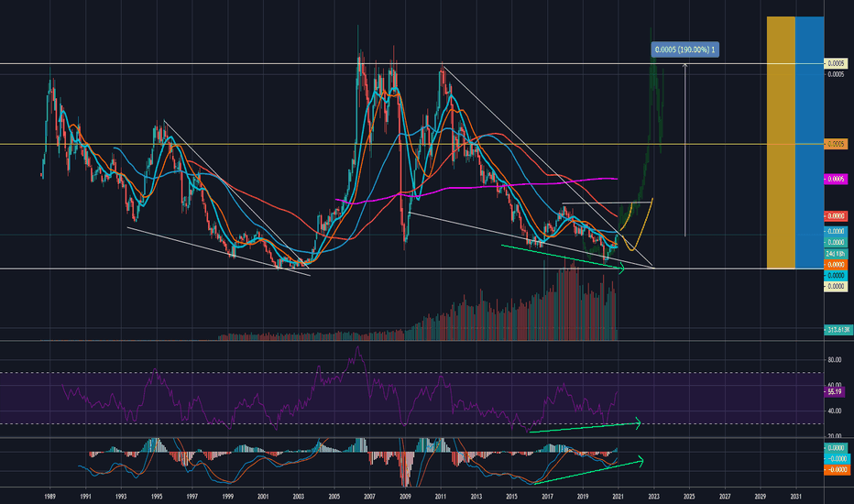
Task: Click the purple 55.19 RSI value label
Action: pos(835,391)
